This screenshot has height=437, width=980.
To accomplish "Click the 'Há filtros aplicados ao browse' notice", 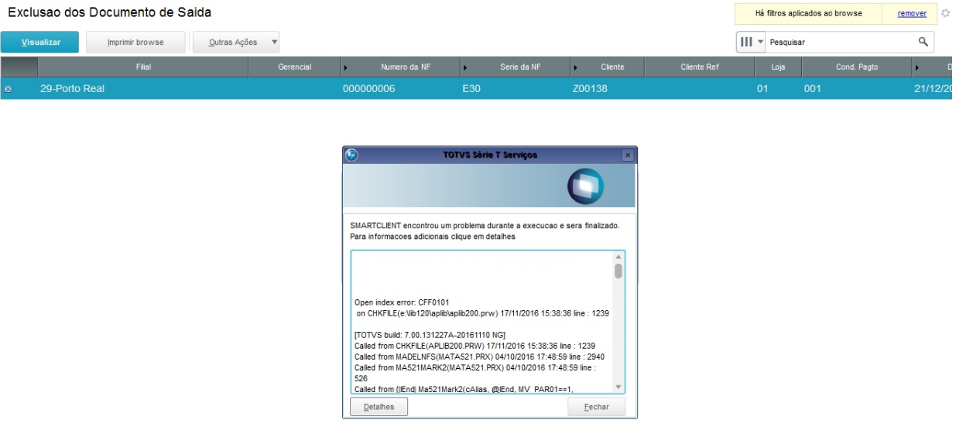I will pyautogui.click(x=808, y=14).
